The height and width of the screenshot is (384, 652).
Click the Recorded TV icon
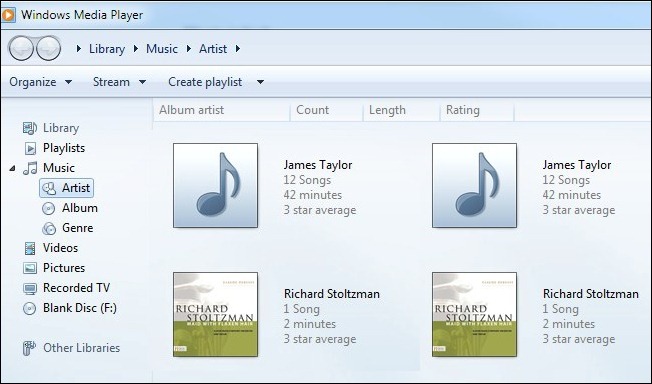tap(30, 288)
